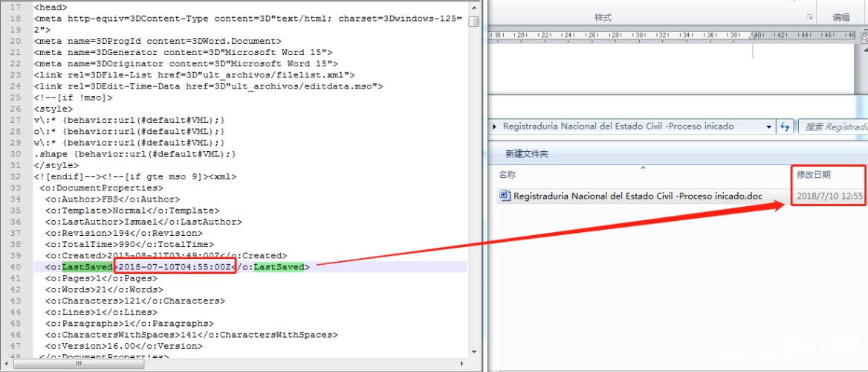Click the ruler indent marker near 40
Viewport: 868px width, 372px height.
point(752,36)
